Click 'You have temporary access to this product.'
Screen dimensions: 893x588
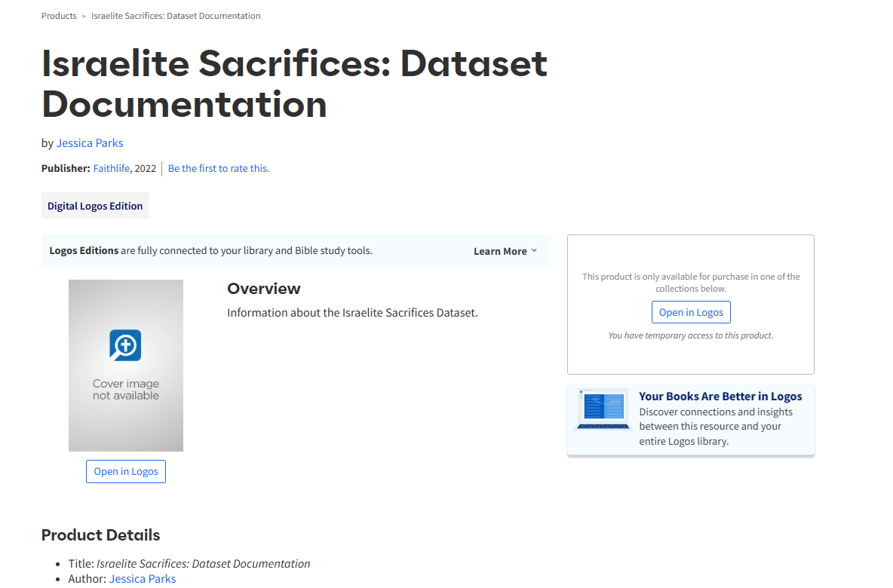[691, 335]
